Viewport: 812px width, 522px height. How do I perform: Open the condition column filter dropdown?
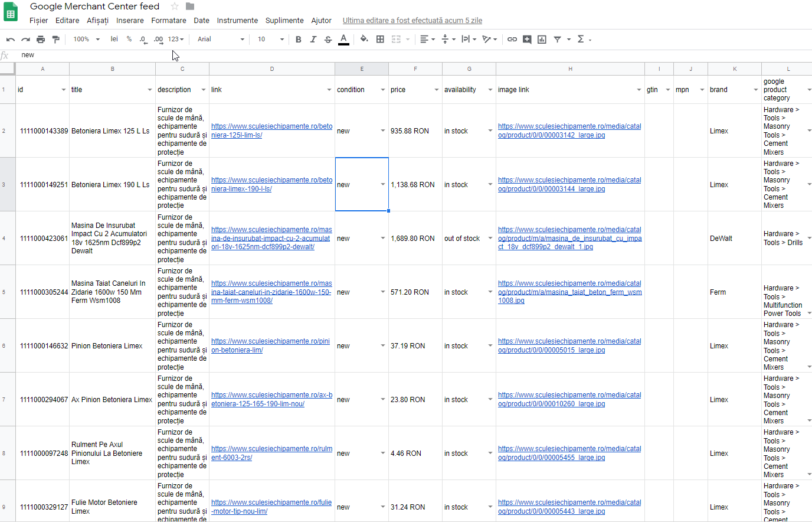pyautogui.click(x=383, y=90)
